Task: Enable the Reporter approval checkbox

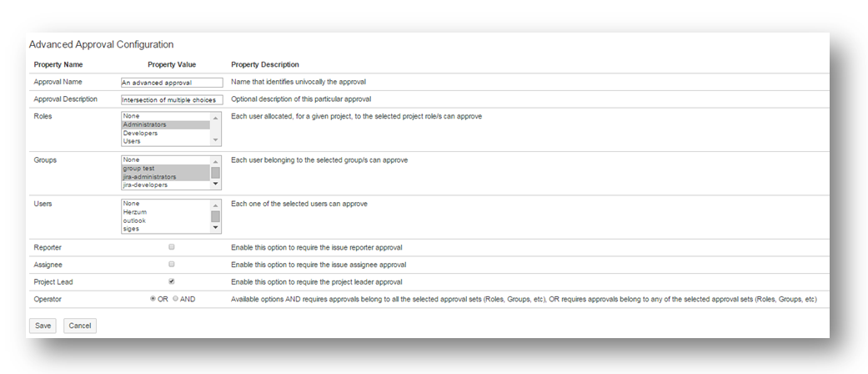Action: [172, 247]
